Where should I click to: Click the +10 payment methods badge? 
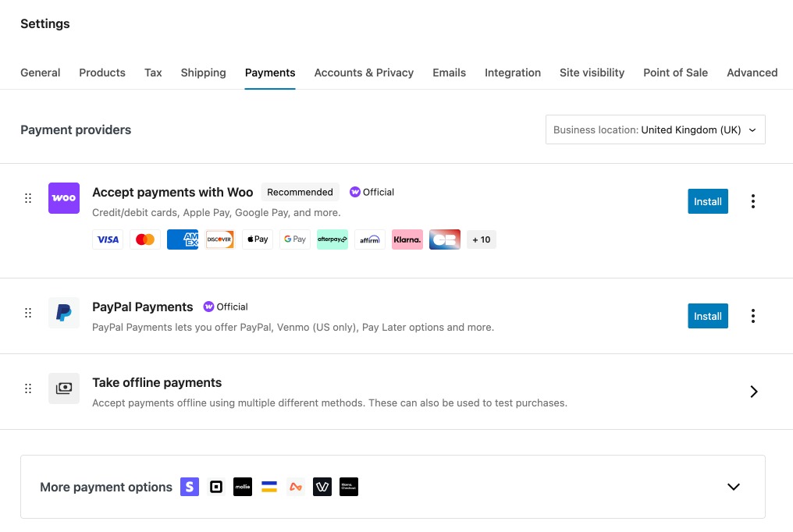tap(481, 239)
